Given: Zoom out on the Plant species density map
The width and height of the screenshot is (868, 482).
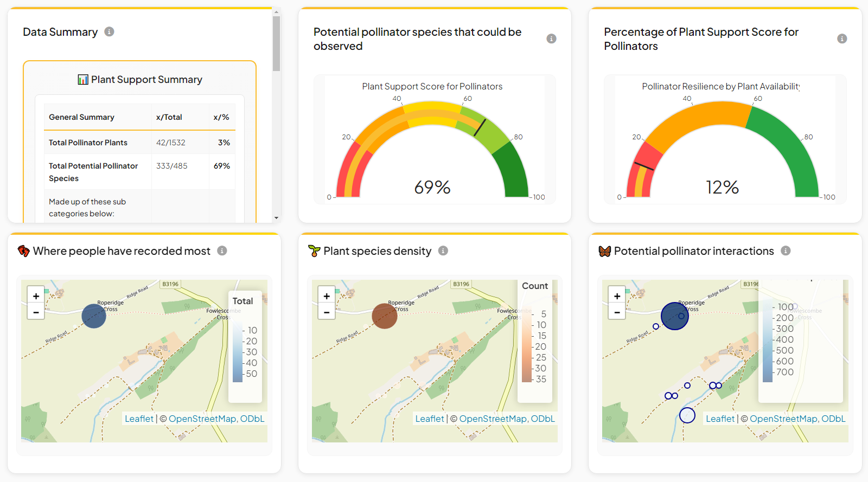Looking at the screenshot, I should [x=327, y=312].
